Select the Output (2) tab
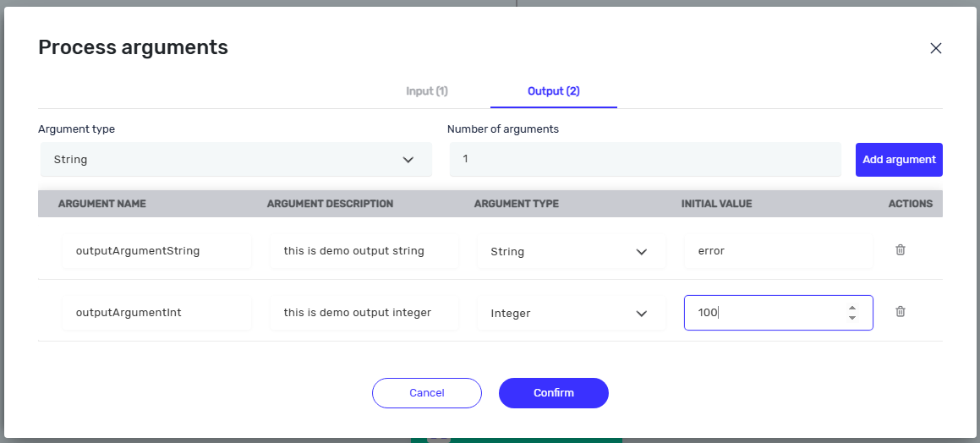Viewport: 980px width, 443px height. pyautogui.click(x=554, y=91)
